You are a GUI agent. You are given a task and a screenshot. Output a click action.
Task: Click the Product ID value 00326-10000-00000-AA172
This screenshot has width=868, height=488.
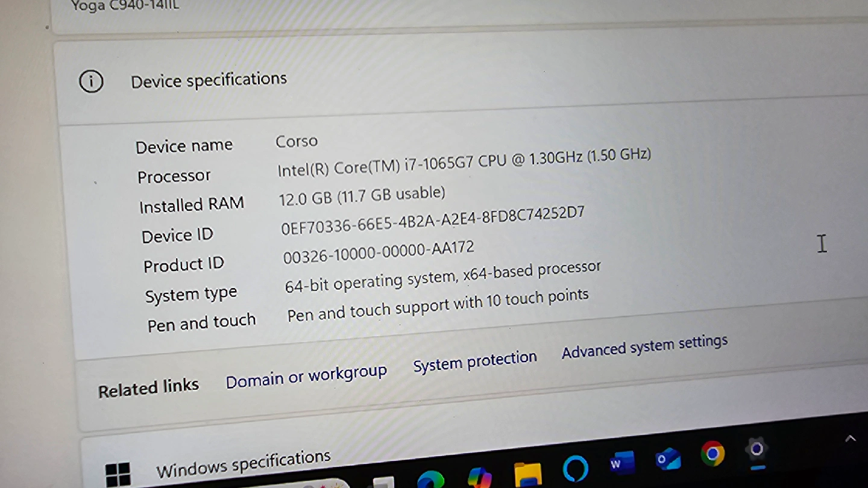pyautogui.click(x=379, y=252)
